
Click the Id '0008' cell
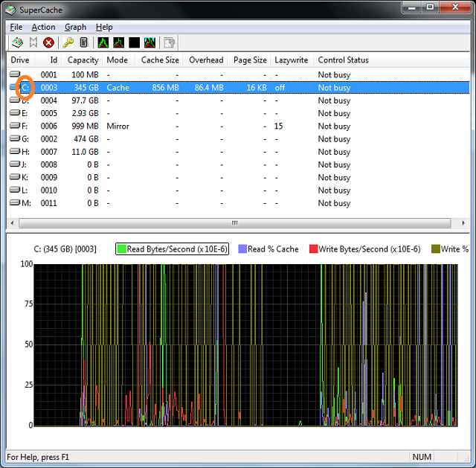(x=49, y=164)
